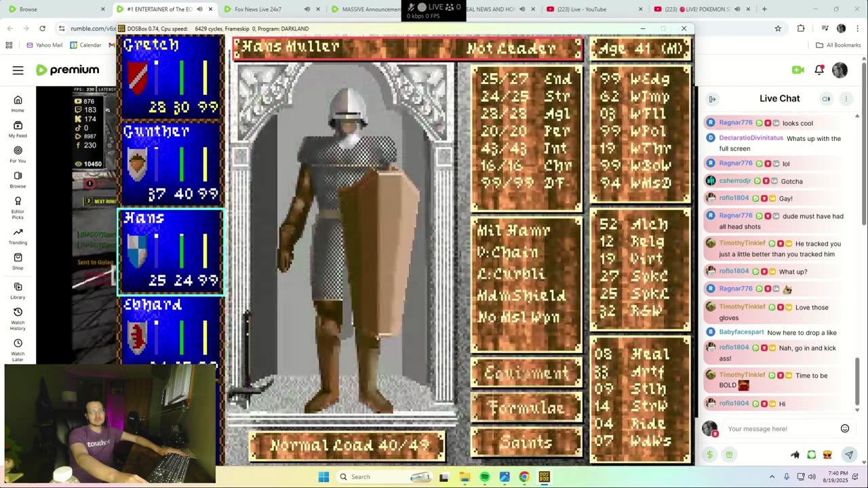Go to Home in Rumble sidebar
Image resolution: width=868 pixels, height=488 pixels.
pos(18,104)
